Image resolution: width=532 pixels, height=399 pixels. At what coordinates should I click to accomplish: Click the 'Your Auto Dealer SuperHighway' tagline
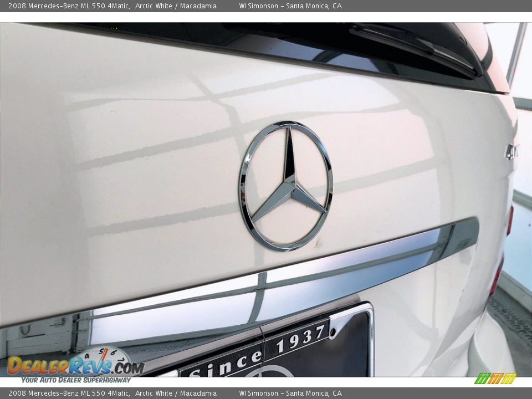click(x=76, y=380)
